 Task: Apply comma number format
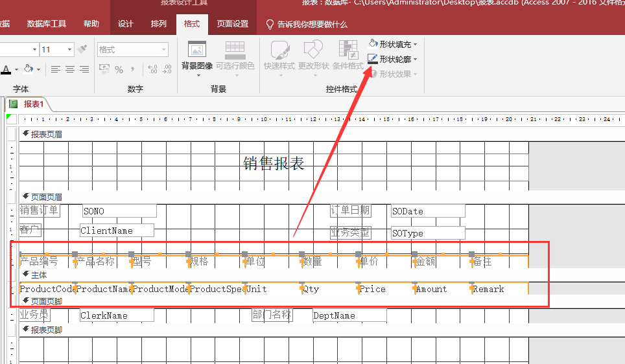[132, 70]
